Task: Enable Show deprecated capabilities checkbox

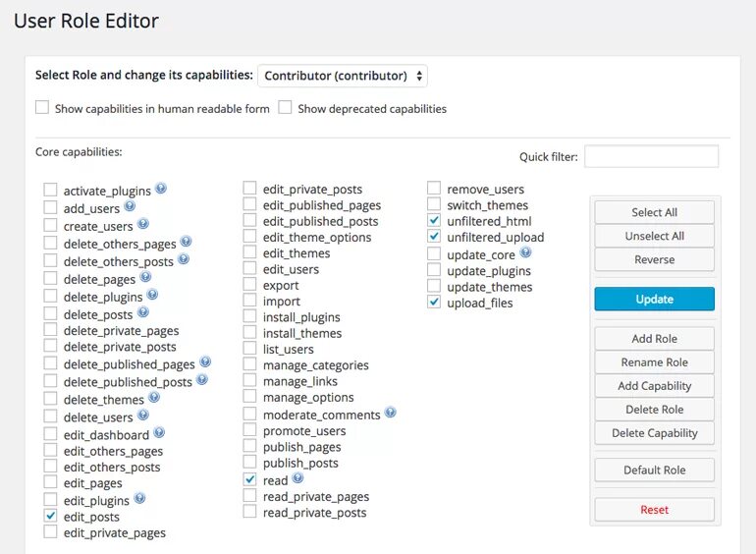Action: pos(285,107)
